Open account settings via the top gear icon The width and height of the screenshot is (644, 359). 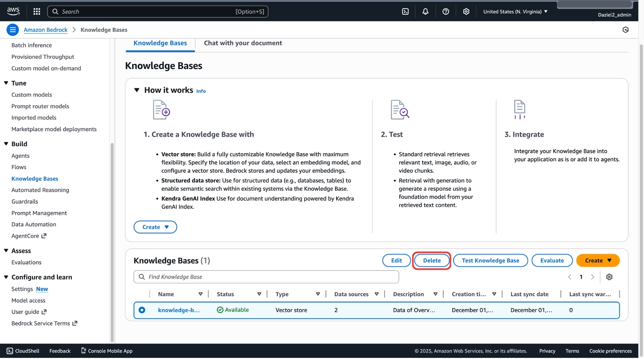[466, 11]
